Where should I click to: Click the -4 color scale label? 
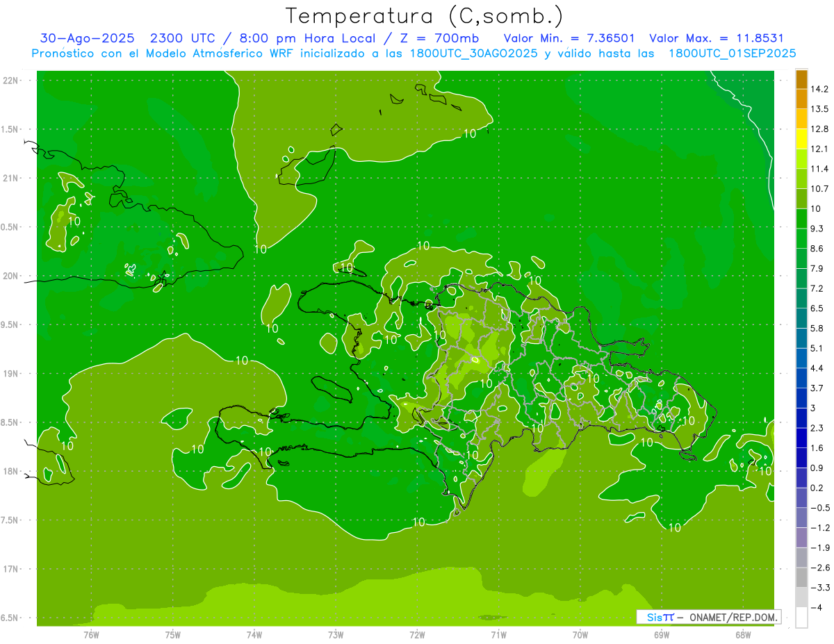point(817,608)
